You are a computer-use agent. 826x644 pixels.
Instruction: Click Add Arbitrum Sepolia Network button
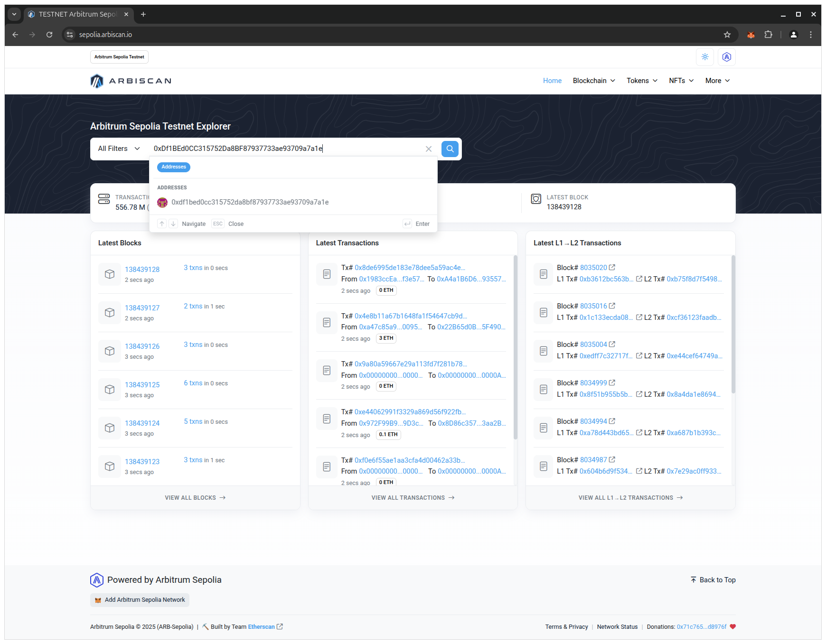[140, 600]
